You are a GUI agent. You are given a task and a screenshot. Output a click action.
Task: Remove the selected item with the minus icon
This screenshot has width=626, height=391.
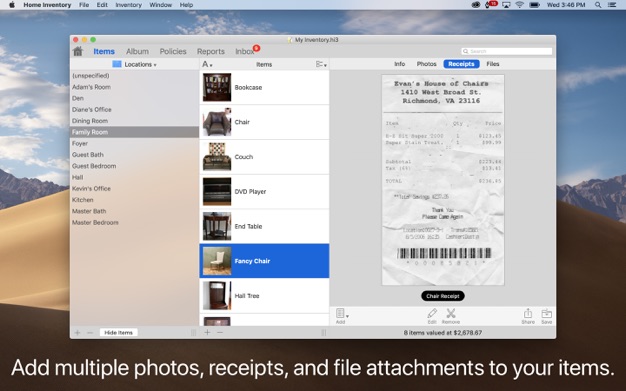(220, 332)
